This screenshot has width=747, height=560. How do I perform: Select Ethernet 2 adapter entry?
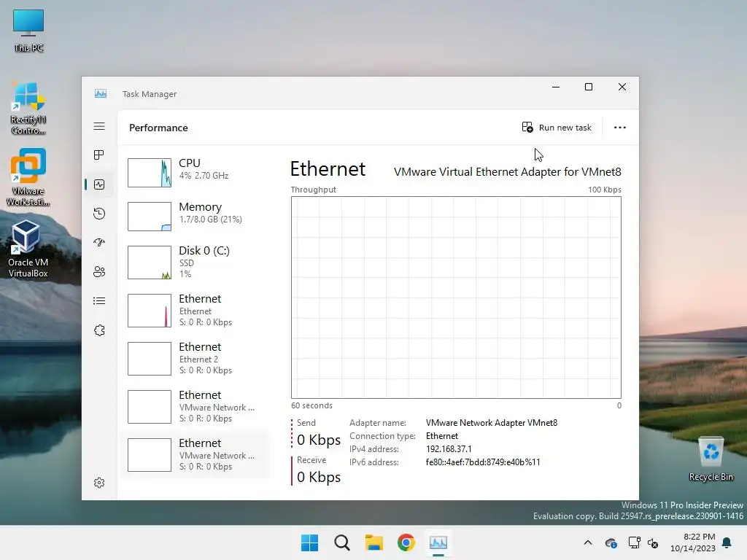click(x=196, y=358)
